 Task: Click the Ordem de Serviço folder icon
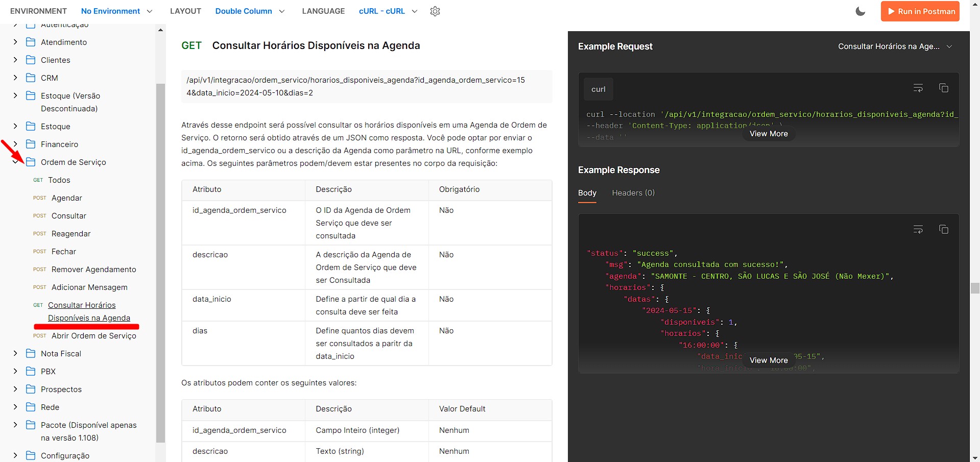tap(31, 162)
